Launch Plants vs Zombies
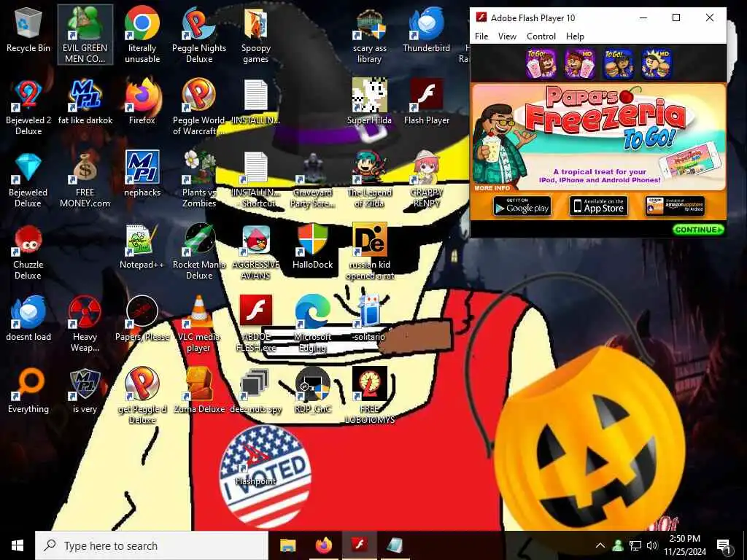 pos(199,179)
